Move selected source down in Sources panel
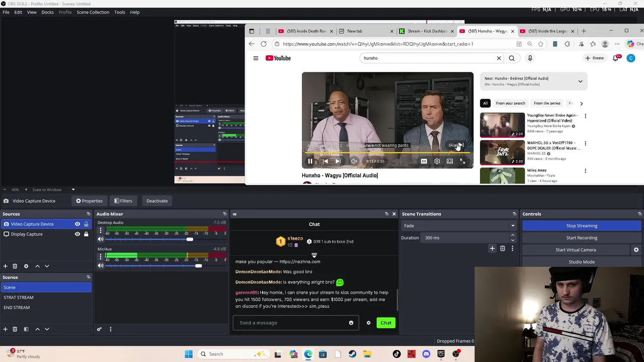Viewport: 644px width, 362px height. click(47, 266)
